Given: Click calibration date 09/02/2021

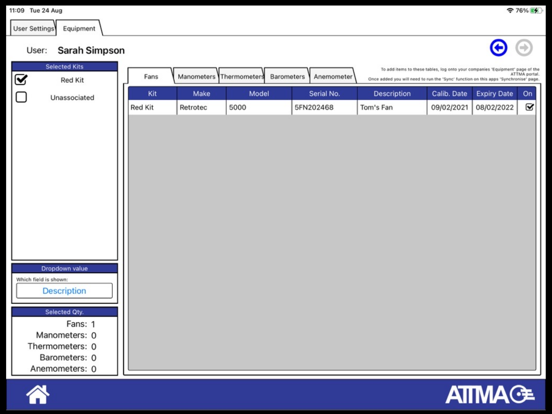Looking at the screenshot, I should tap(450, 107).
